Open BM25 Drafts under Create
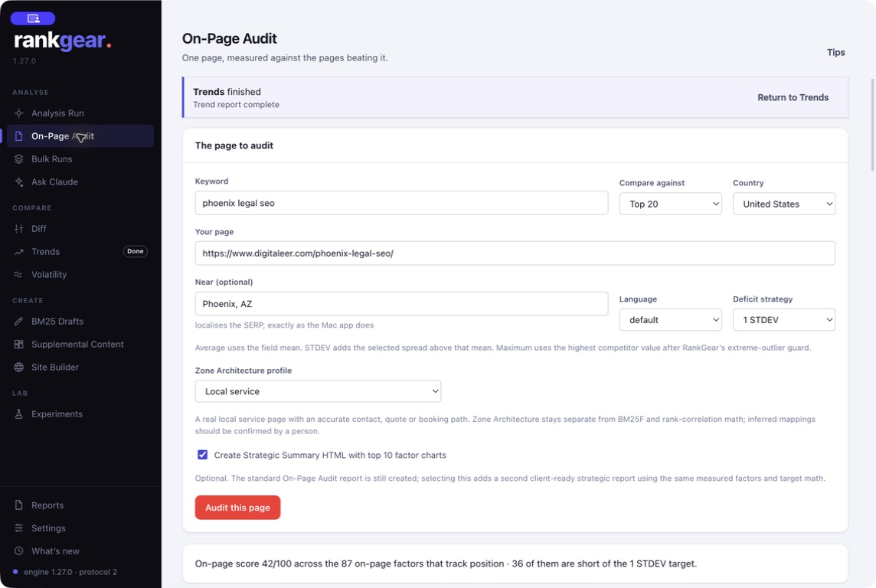 coord(80,321)
